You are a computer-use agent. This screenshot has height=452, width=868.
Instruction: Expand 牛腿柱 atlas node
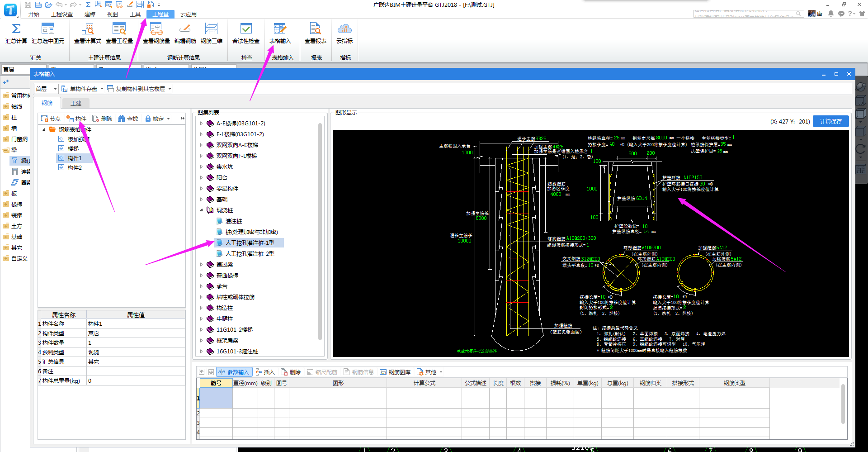tap(201, 319)
